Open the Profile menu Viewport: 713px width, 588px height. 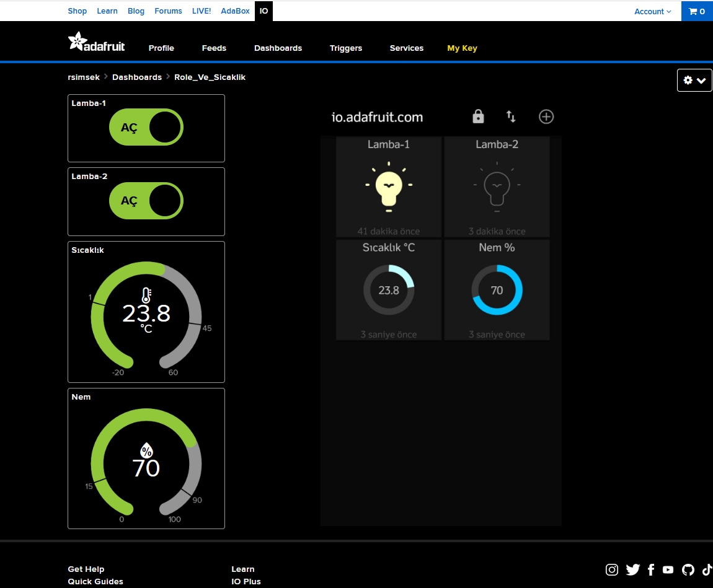tap(161, 48)
